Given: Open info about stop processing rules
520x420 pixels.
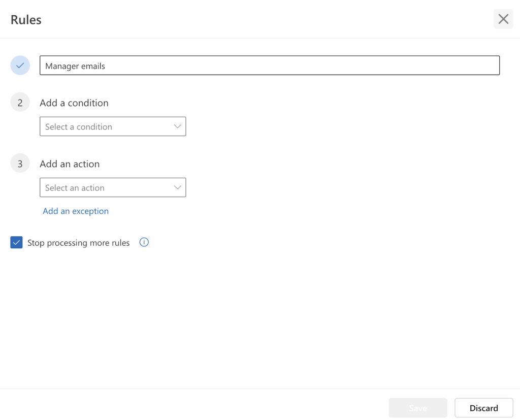Looking at the screenshot, I should click(144, 242).
